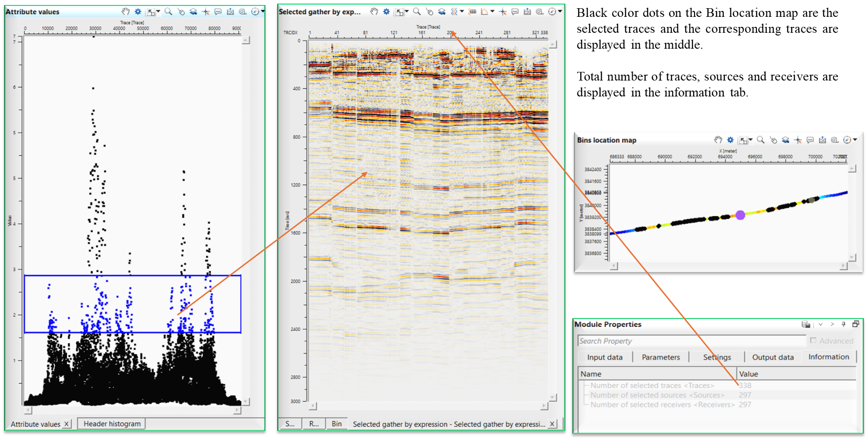This screenshot has width=868, height=440.
Task: Switch to the Header histogram tab
Action: pyautogui.click(x=112, y=424)
